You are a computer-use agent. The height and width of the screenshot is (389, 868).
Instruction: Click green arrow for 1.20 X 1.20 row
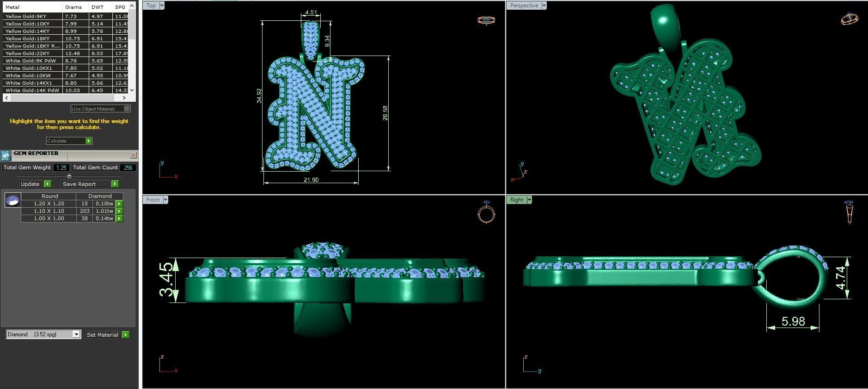pos(119,204)
